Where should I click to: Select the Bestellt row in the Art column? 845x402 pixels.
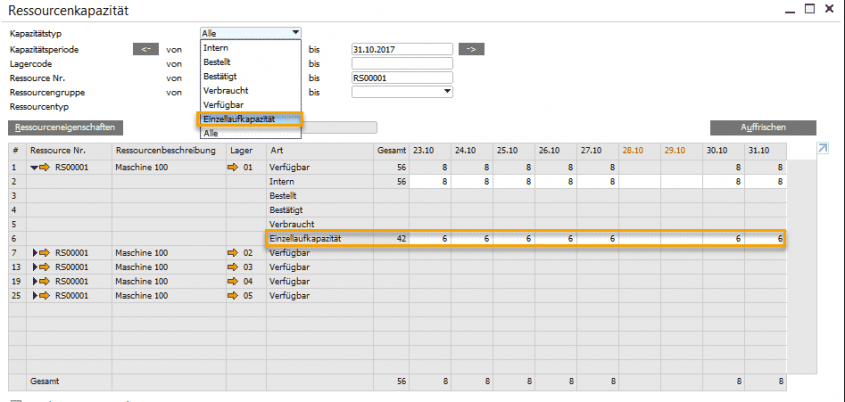coord(320,196)
